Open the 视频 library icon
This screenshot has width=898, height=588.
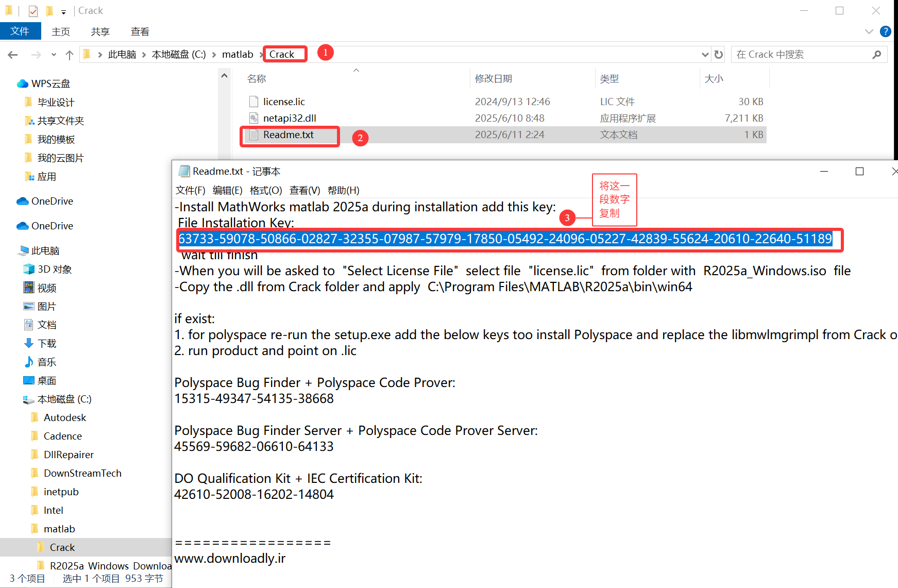29,288
